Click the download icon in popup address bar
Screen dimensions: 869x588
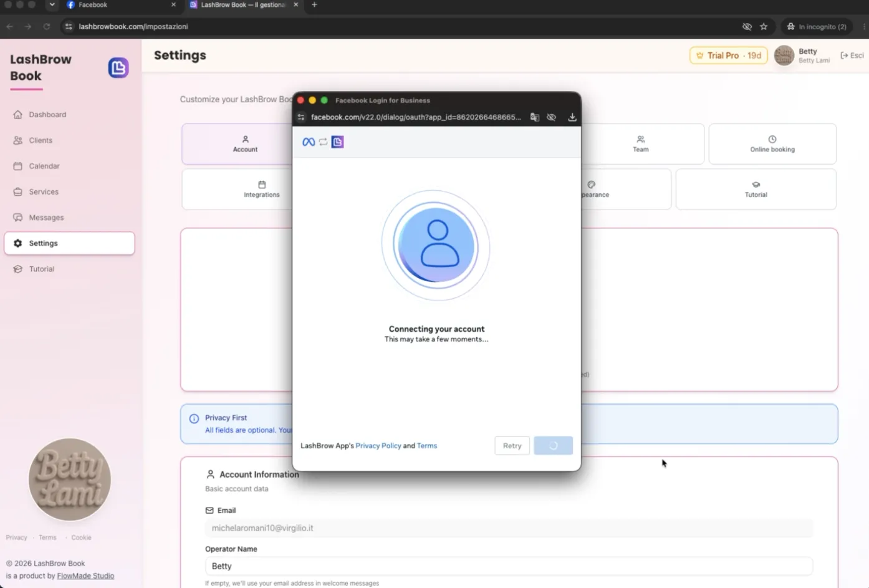tap(572, 117)
